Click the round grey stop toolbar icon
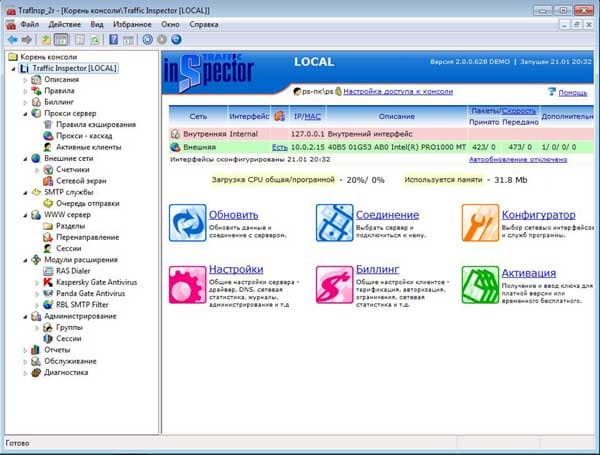This screenshot has width=600, height=455. tap(162, 39)
